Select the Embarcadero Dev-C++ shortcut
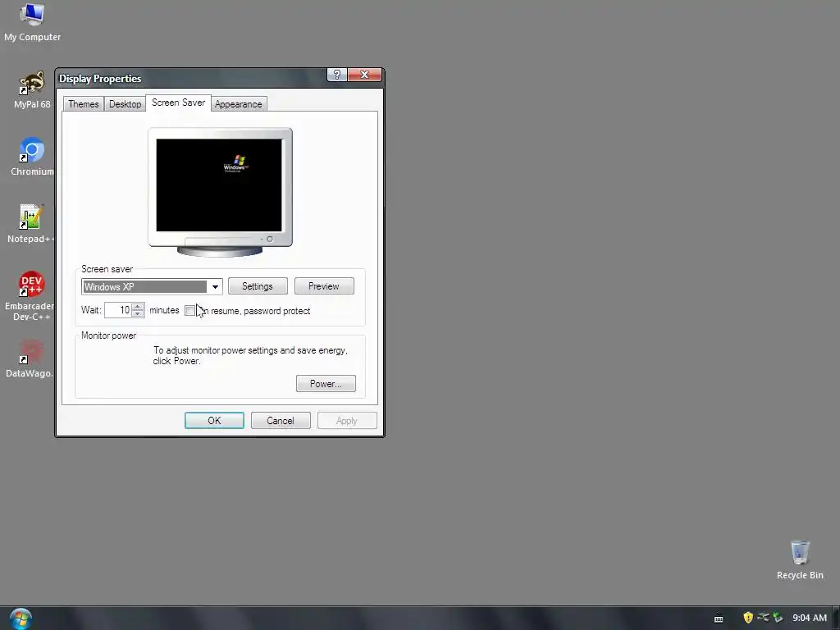The width and height of the screenshot is (840, 630). pos(30,296)
